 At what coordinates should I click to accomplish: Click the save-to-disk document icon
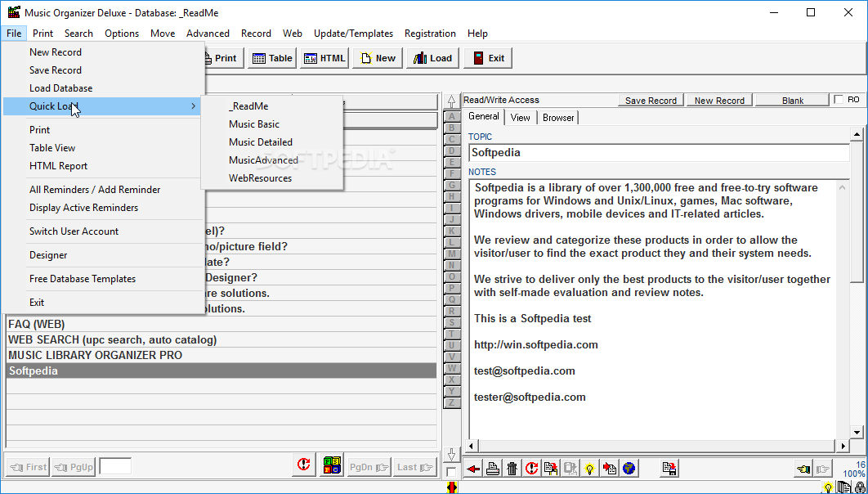669,469
